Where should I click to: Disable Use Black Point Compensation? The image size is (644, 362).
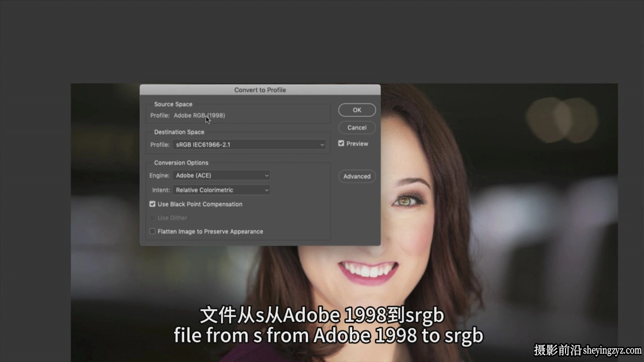point(152,204)
